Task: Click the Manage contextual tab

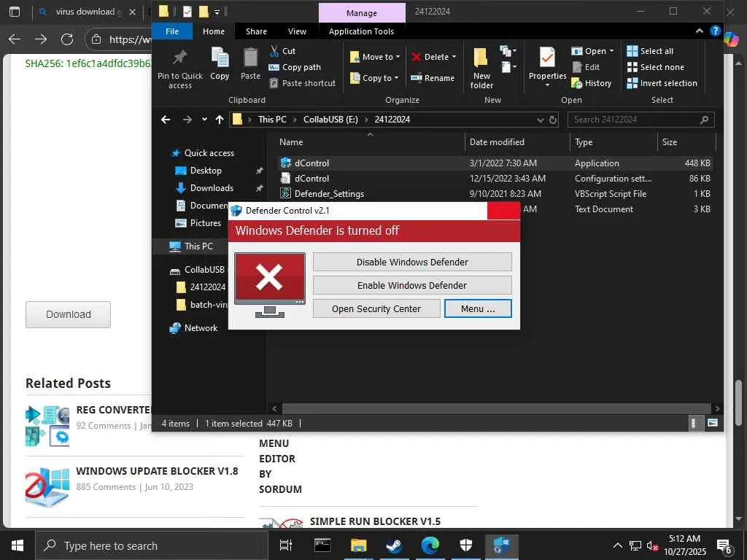Action: click(x=362, y=13)
